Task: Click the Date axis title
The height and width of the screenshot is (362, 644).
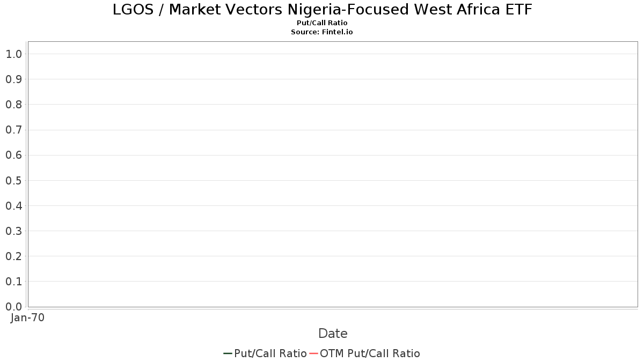Action: 333,334
